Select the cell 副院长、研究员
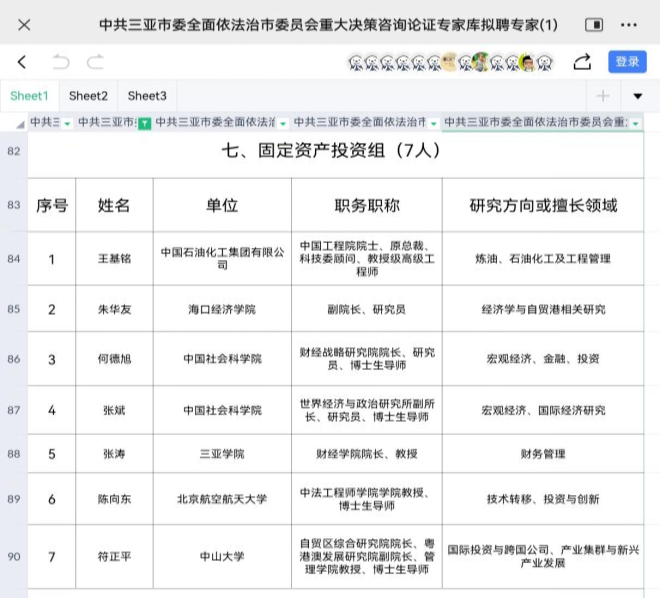The image size is (661, 599). coord(367,309)
